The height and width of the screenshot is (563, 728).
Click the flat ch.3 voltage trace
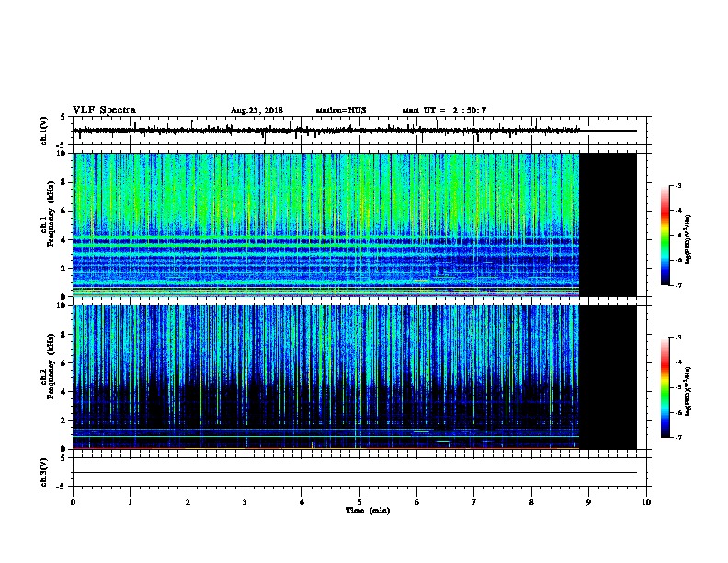(355, 473)
